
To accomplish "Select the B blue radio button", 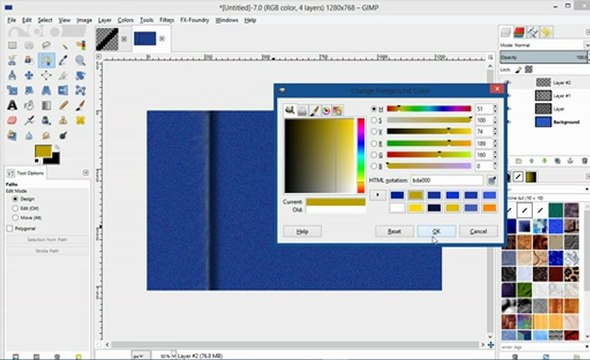I will tap(374, 166).
